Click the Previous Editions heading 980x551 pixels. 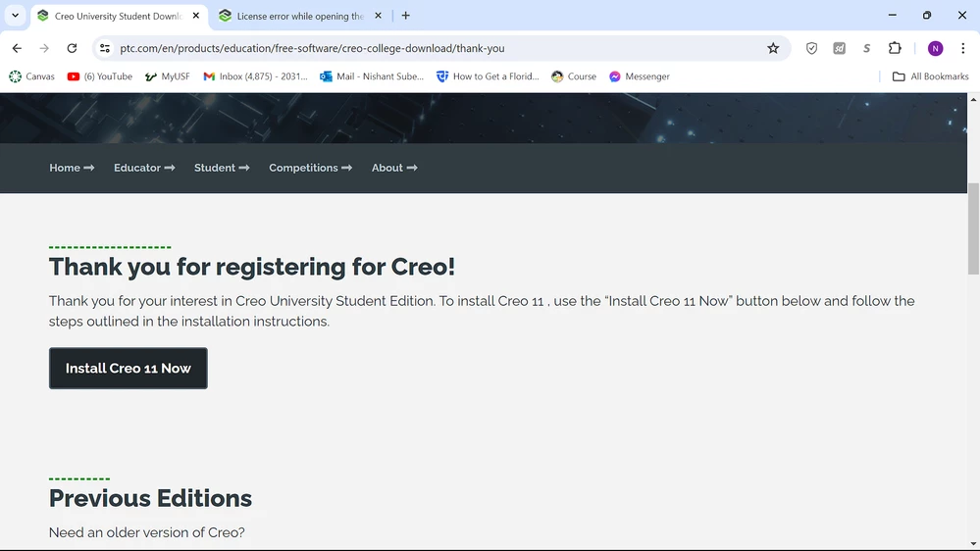(x=151, y=498)
